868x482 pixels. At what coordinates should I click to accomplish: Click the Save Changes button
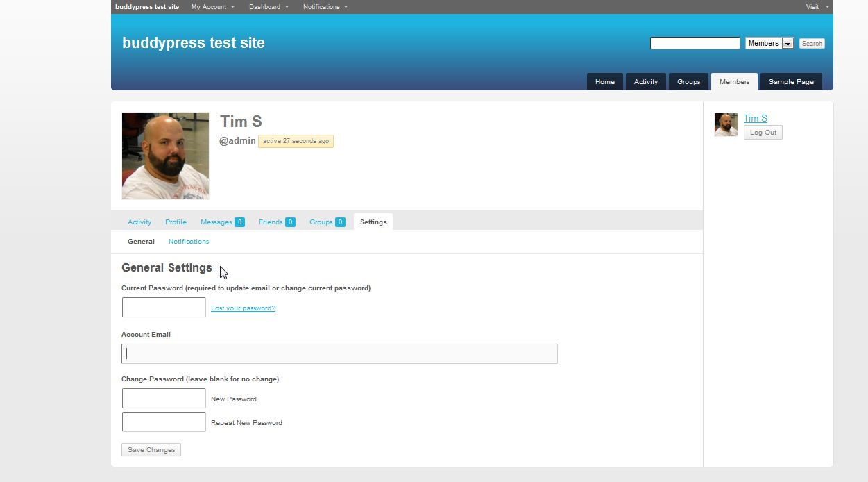151,450
